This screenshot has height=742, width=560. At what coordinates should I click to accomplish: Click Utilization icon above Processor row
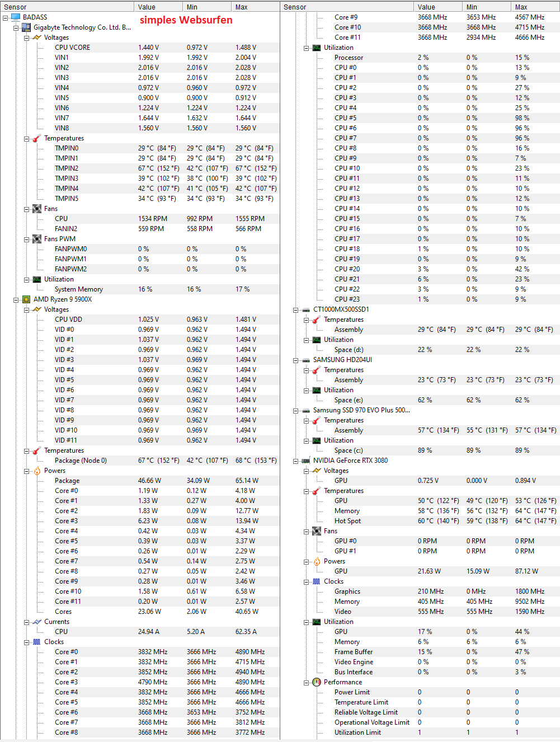click(317, 48)
